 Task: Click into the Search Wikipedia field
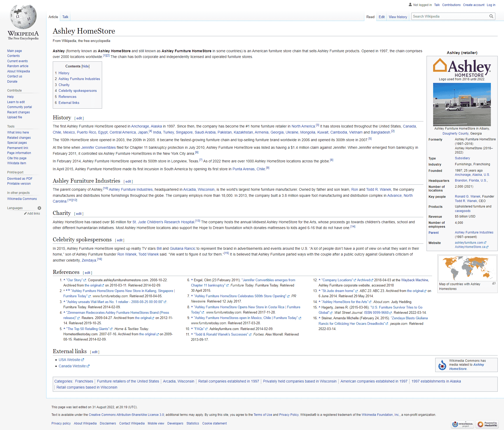449,17
